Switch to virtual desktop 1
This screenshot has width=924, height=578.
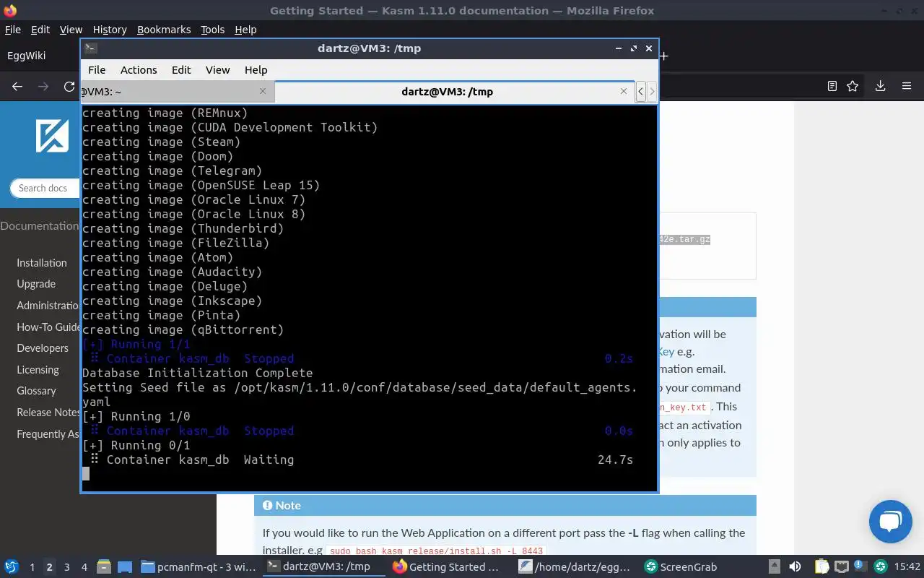(x=32, y=567)
